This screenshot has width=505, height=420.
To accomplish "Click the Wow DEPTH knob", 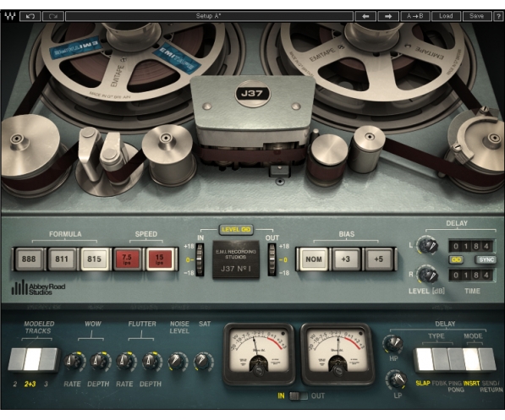I will click(x=99, y=362).
